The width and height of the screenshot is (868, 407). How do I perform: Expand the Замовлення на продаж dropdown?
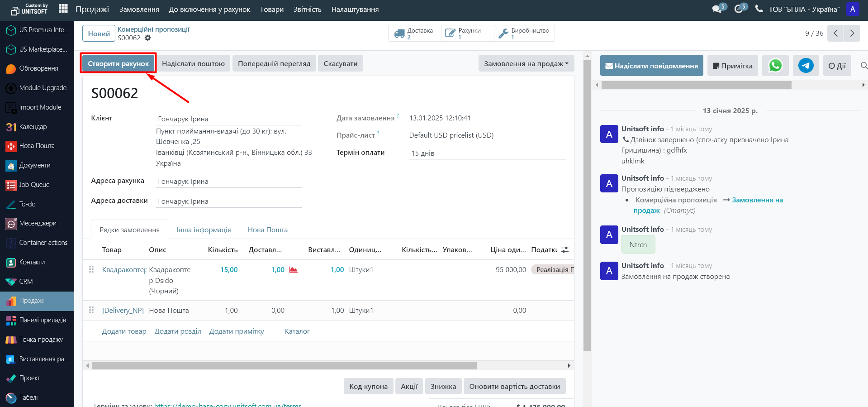(x=526, y=64)
